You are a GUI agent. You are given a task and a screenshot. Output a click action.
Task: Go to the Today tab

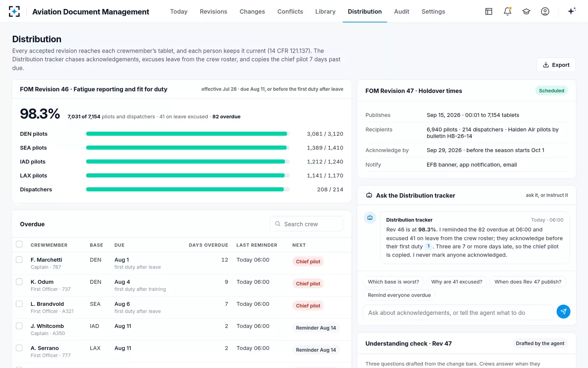[x=179, y=11]
